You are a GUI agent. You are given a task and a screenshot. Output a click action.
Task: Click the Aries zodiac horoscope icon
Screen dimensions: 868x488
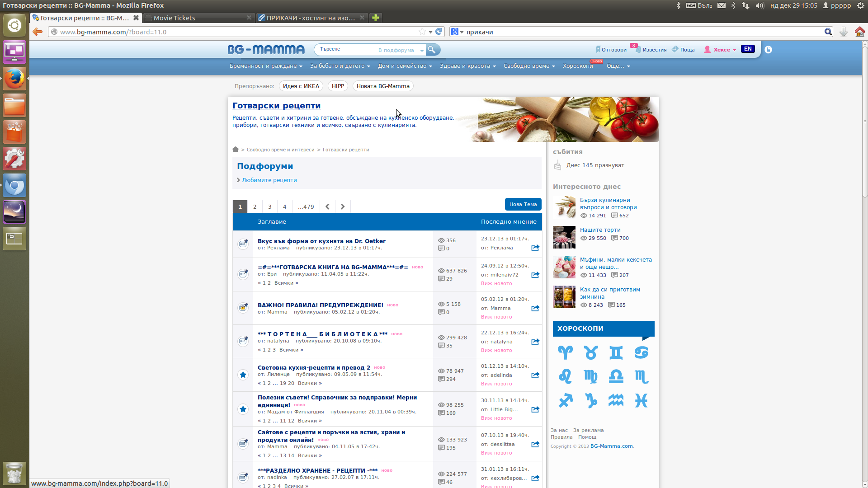(x=565, y=352)
